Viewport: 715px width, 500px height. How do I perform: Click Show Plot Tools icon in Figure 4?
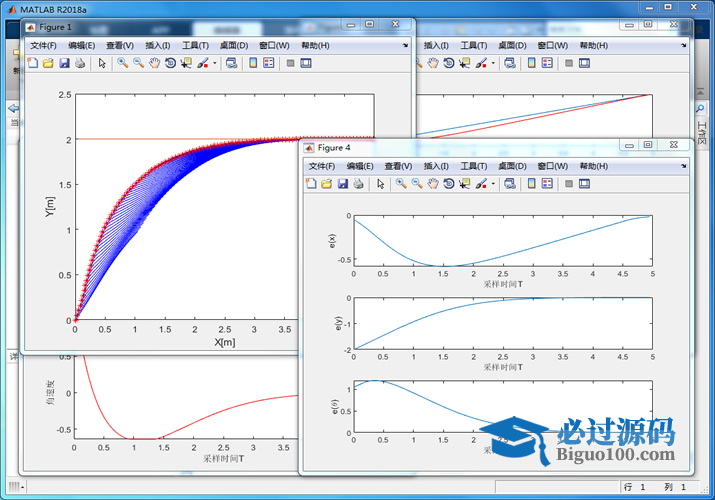(x=584, y=184)
